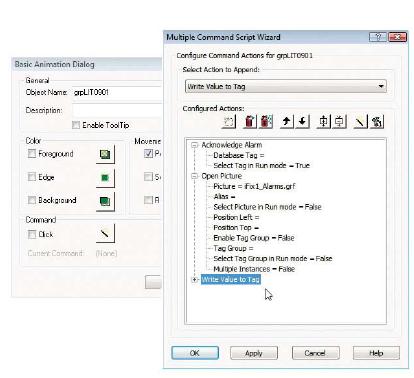
Task: Click the expand all actions icon
Action: (x=323, y=122)
